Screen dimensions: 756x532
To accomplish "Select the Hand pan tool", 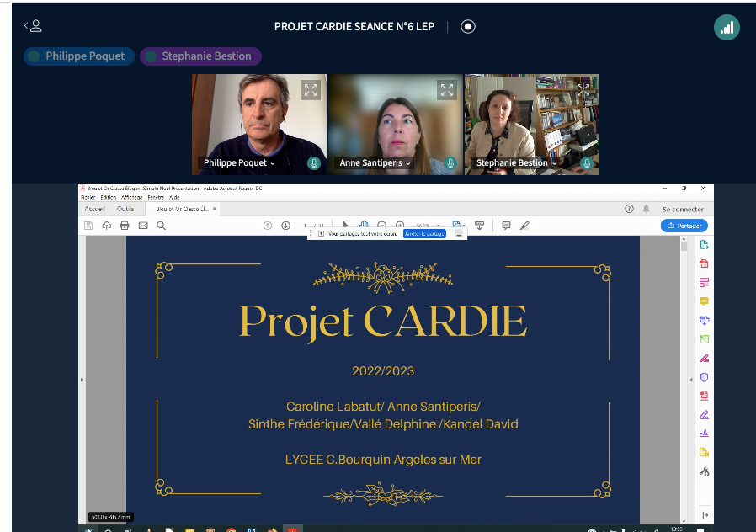I will (x=364, y=225).
